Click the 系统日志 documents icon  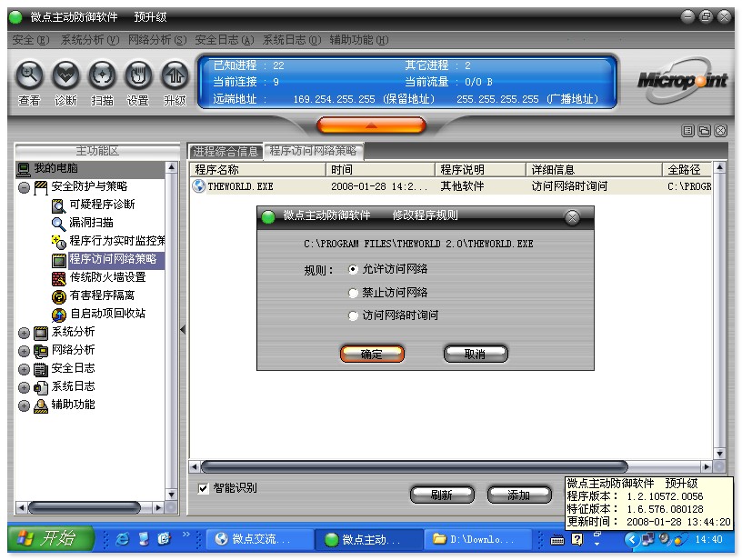click(41, 387)
